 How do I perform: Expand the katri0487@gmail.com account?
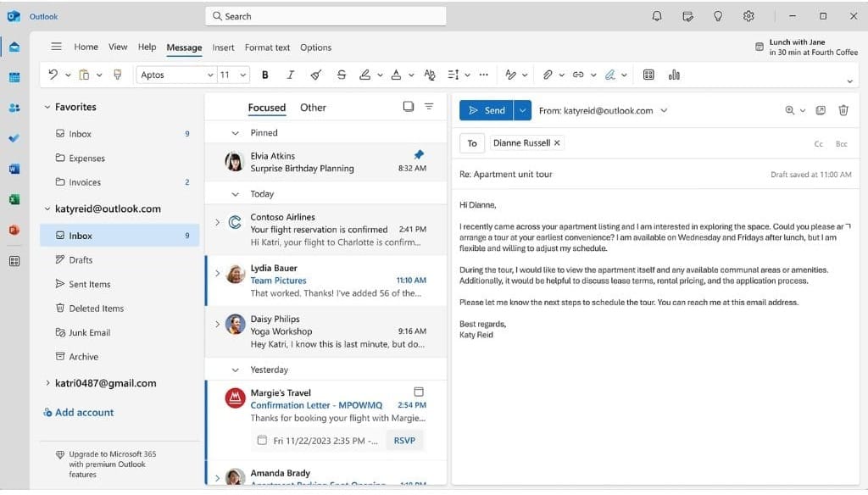(47, 382)
